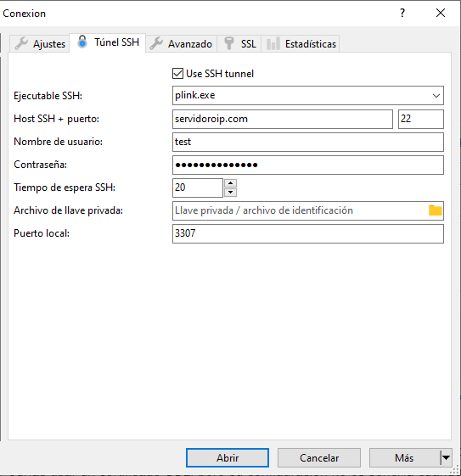Click the question mark help icon

click(x=402, y=13)
